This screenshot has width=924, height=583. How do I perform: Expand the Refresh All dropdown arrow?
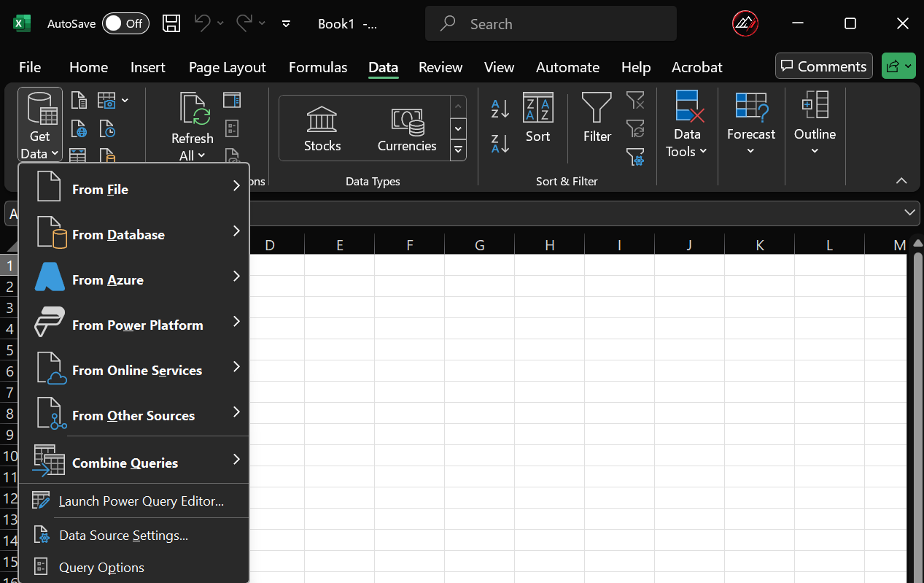(201, 155)
